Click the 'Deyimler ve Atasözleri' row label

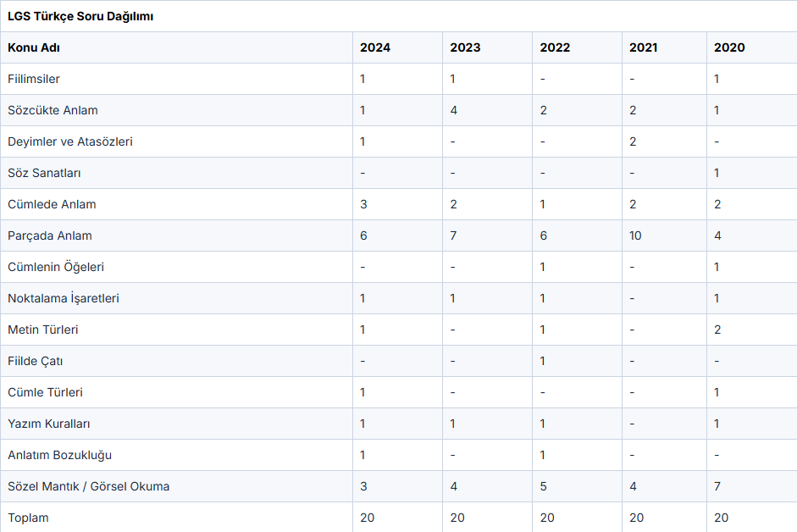pyautogui.click(x=70, y=141)
